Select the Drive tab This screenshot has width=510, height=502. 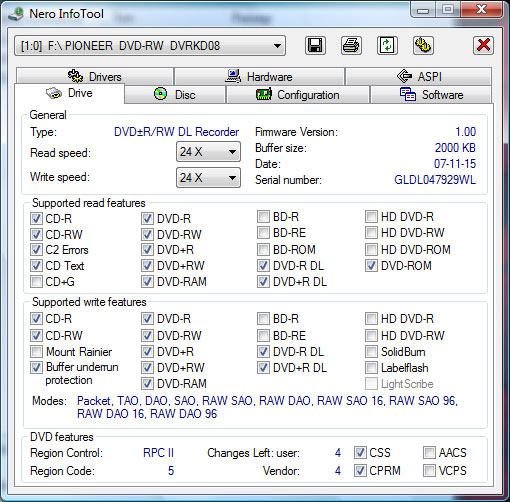69,93
